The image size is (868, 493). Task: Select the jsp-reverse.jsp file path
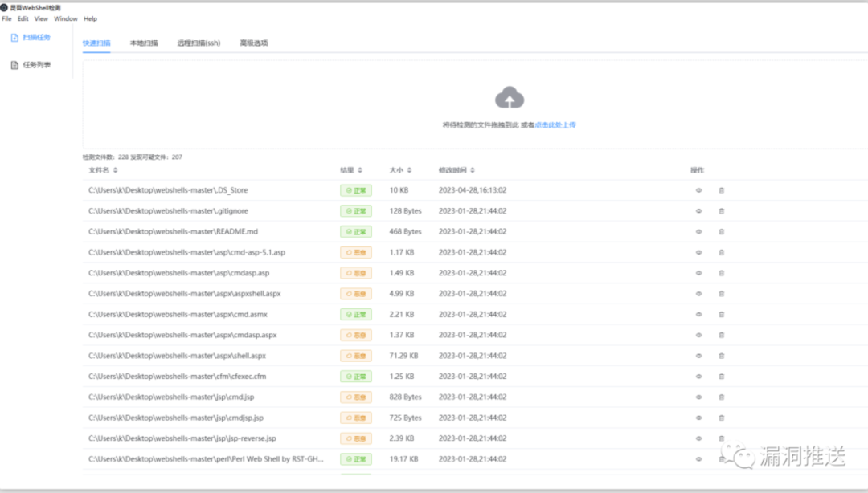[182, 438]
